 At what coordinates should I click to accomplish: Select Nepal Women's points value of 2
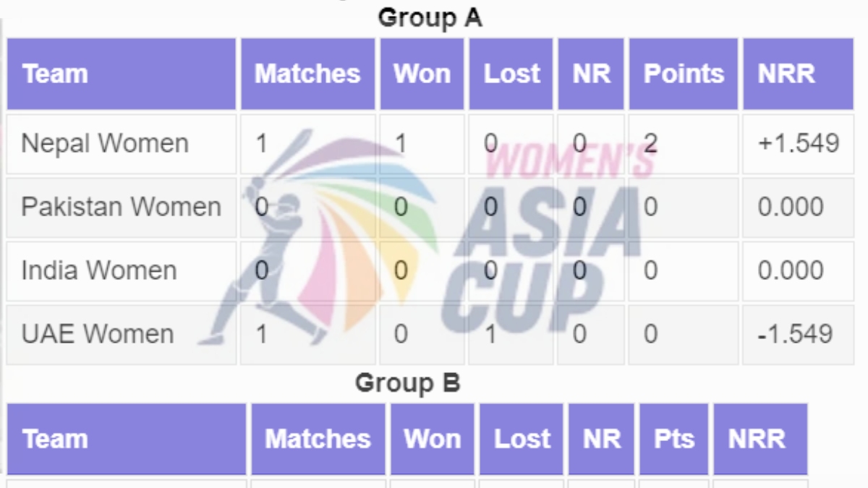coord(650,143)
